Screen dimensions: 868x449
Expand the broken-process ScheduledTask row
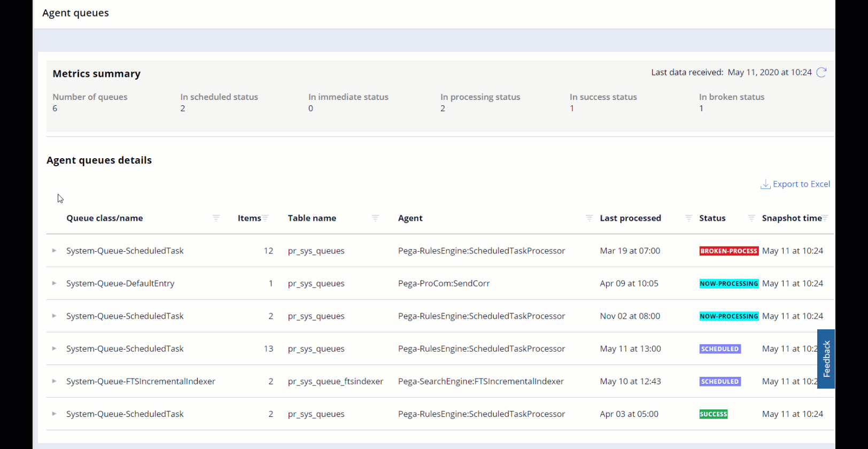tap(54, 251)
